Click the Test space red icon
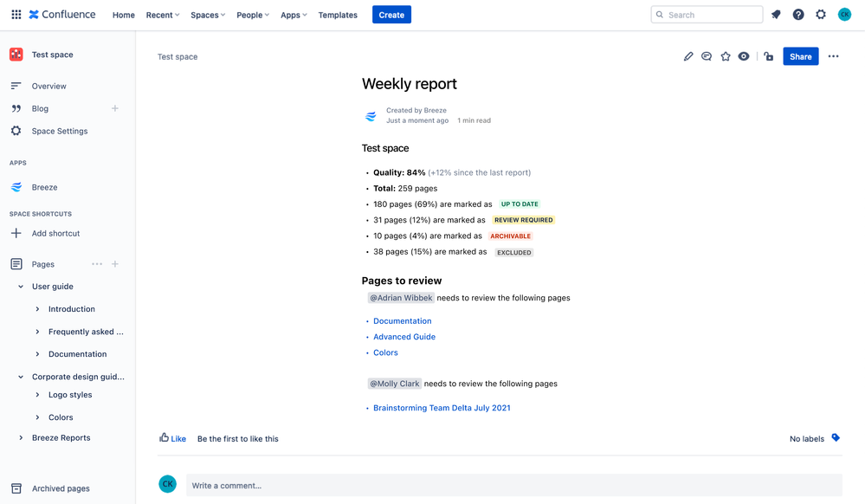Viewport: 865px width, 504px height. coord(16,54)
